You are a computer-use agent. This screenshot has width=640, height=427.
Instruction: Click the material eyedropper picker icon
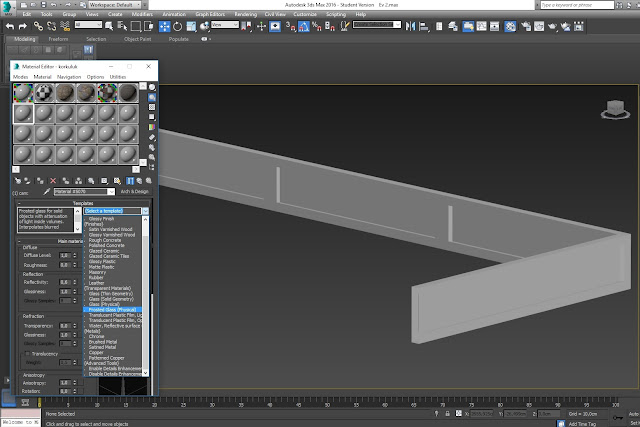(x=47, y=190)
